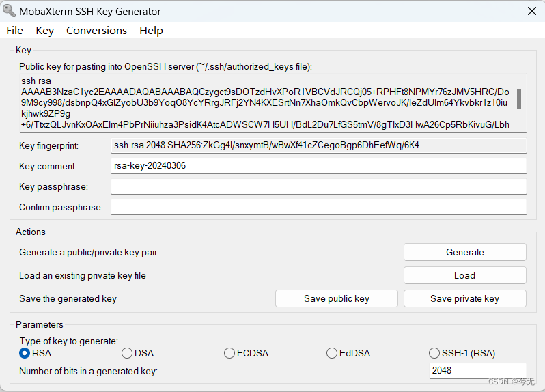This screenshot has width=545, height=392.
Task: Click the 'ssh-rsa' first line of public key
Action: 36,81
